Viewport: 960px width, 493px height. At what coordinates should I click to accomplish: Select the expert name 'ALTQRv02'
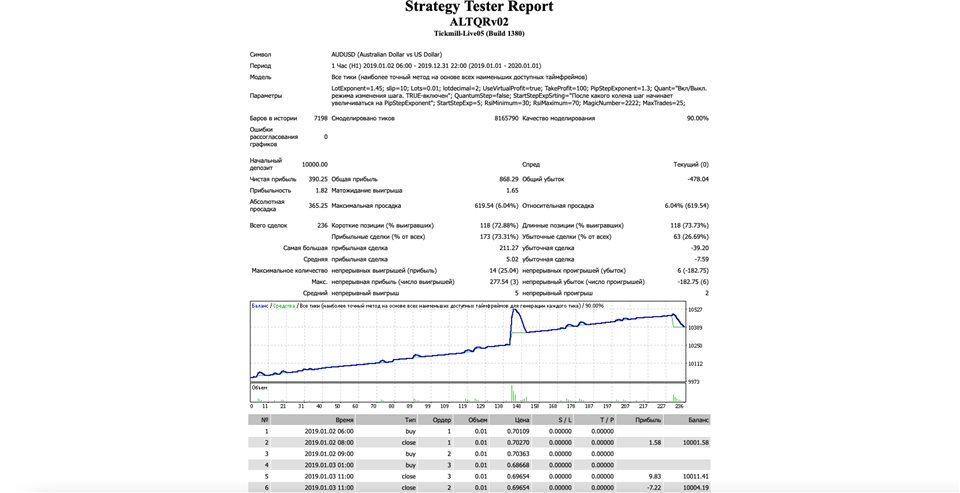[x=479, y=22]
